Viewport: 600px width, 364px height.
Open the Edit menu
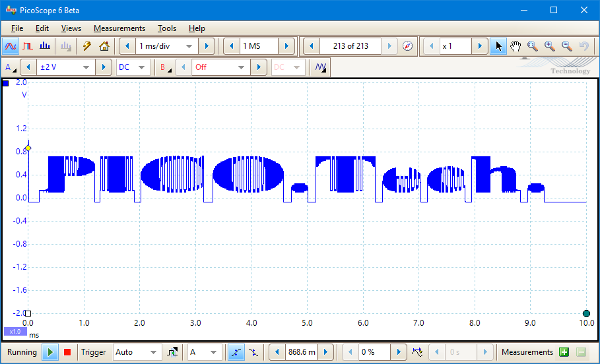(x=42, y=28)
